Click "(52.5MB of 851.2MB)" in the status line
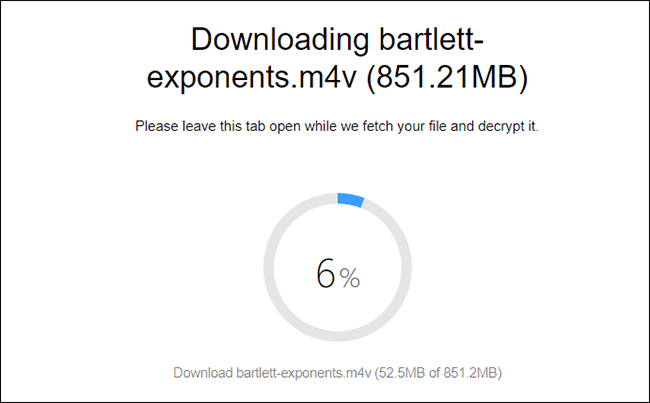 pyautogui.click(x=439, y=373)
